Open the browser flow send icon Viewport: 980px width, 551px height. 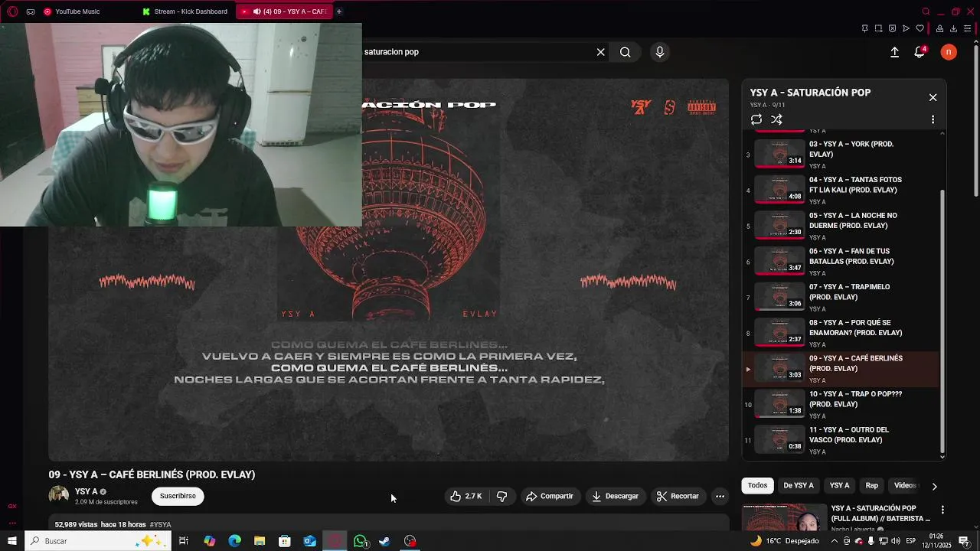[x=906, y=28]
